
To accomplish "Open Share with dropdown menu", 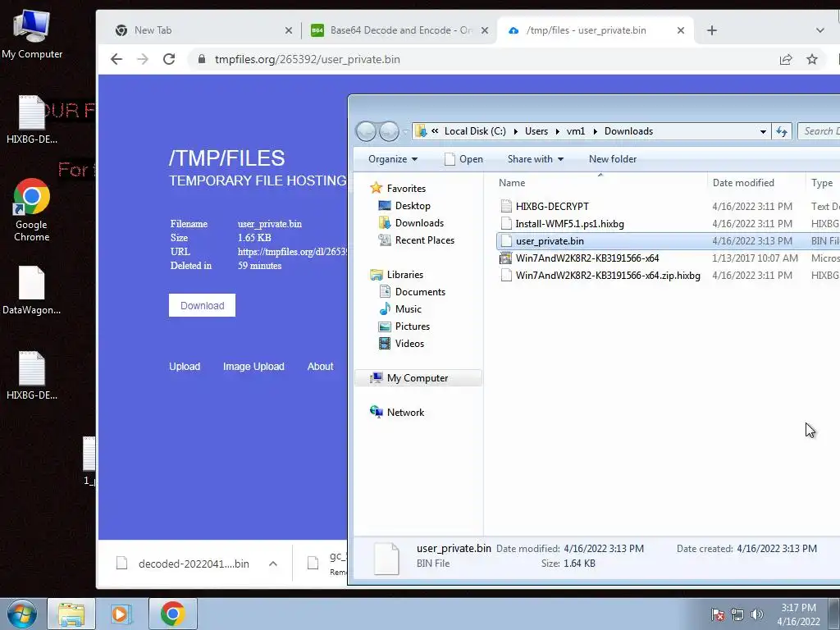I will coord(536,159).
